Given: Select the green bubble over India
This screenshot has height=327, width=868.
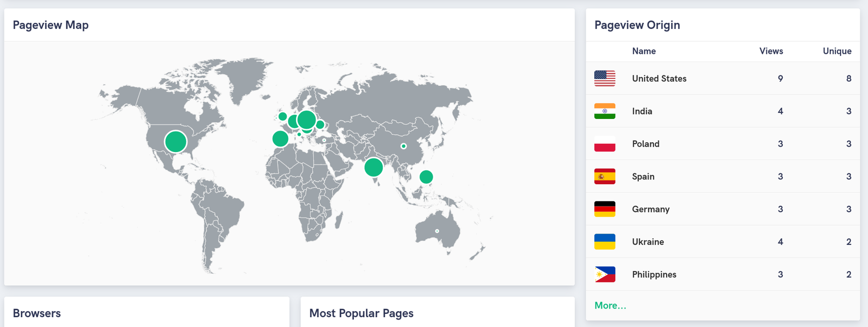Looking at the screenshot, I should tap(373, 167).
